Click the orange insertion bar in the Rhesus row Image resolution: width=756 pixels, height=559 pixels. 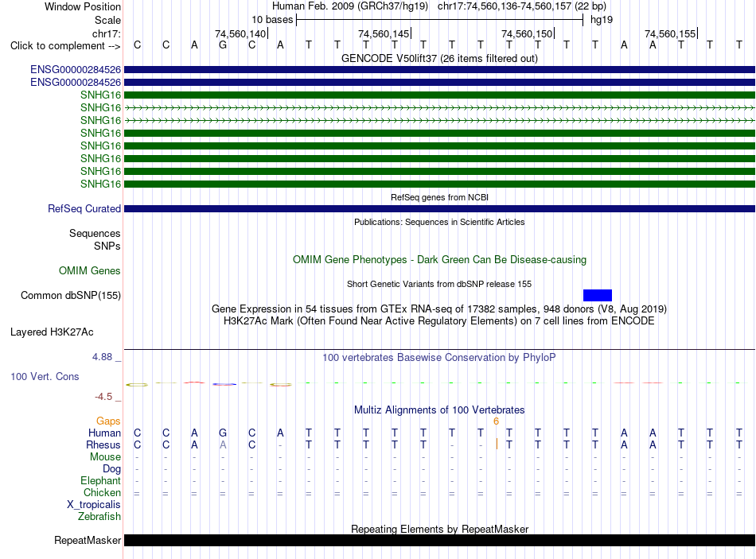[497, 444]
